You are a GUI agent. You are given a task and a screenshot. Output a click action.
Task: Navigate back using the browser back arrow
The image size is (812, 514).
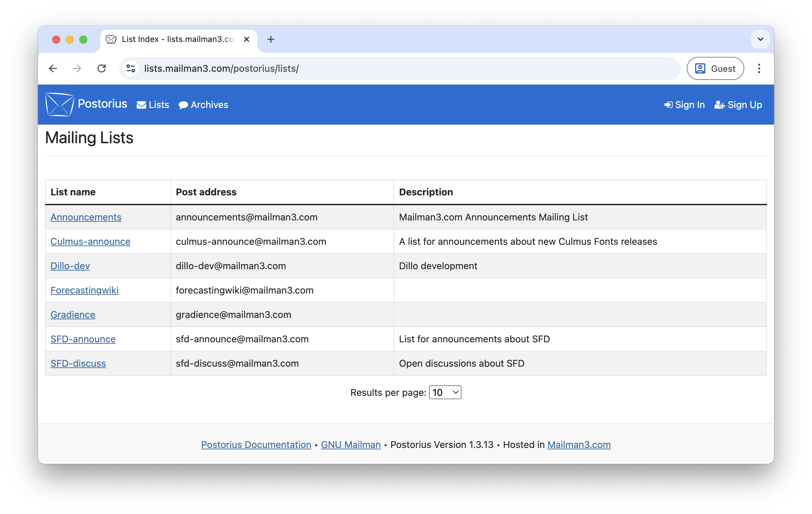(53, 68)
